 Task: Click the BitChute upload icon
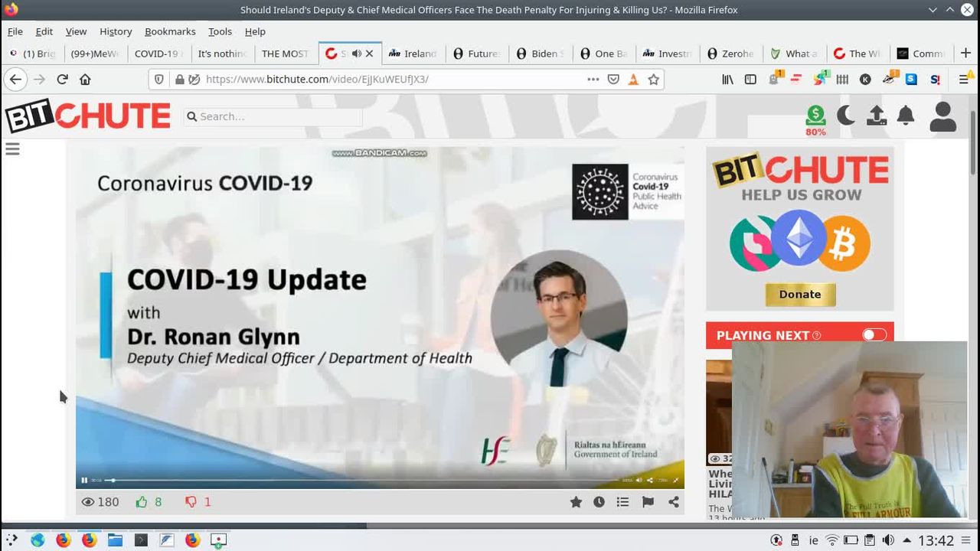click(876, 116)
